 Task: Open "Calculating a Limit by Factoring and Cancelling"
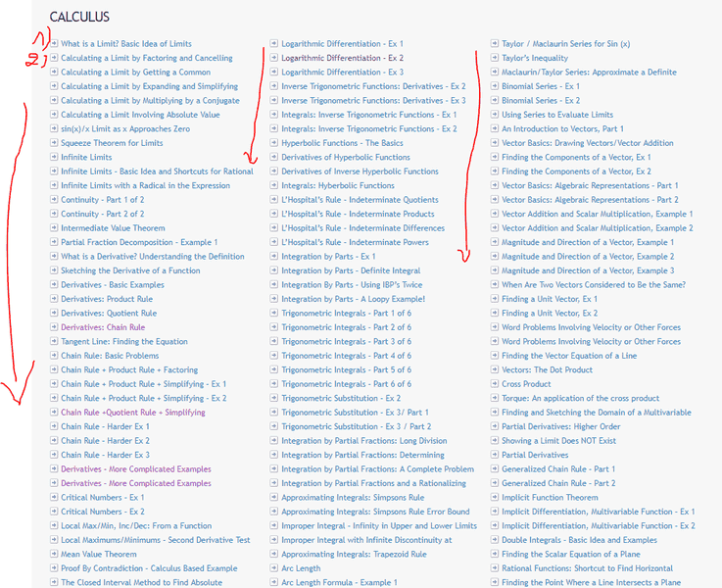point(147,58)
